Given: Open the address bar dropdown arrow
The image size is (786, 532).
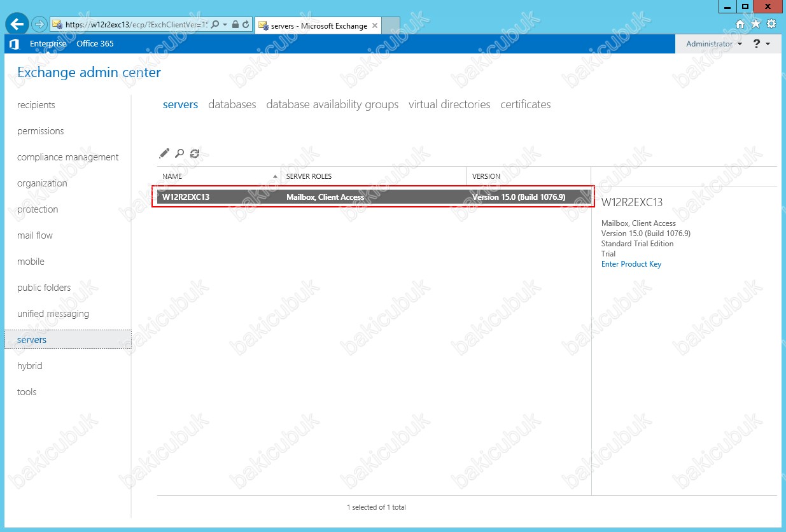Looking at the screenshot, I should (x=225, y=25).
